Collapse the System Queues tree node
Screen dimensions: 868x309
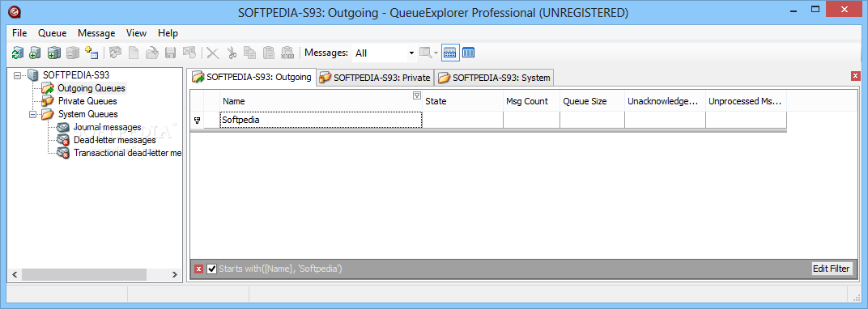(x=32, y=114)
